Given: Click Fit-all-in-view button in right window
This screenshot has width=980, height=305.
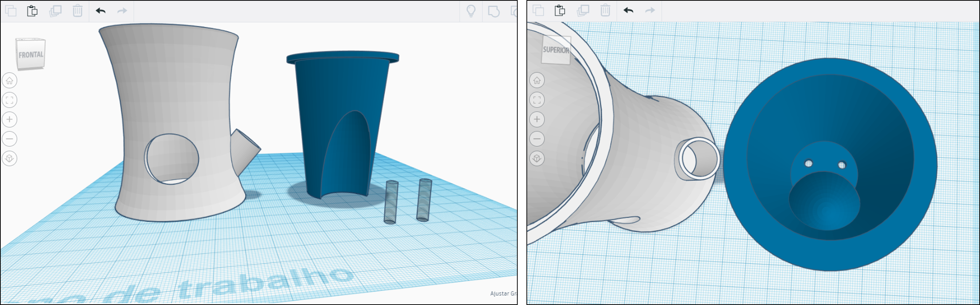Looking at the screenshot, I should pyautogui.click(x=537, y=100).
